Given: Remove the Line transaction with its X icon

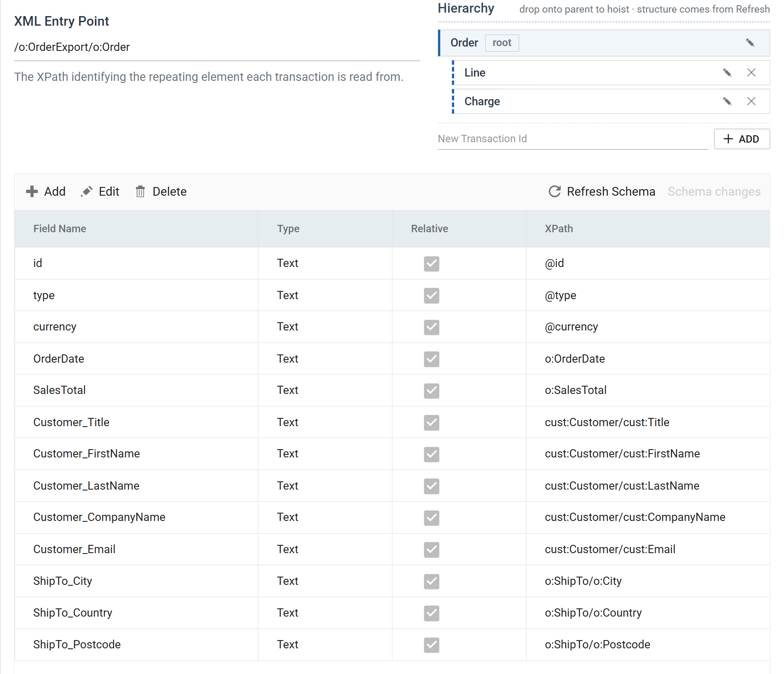Looking at the screenshot, I should 751,73.
